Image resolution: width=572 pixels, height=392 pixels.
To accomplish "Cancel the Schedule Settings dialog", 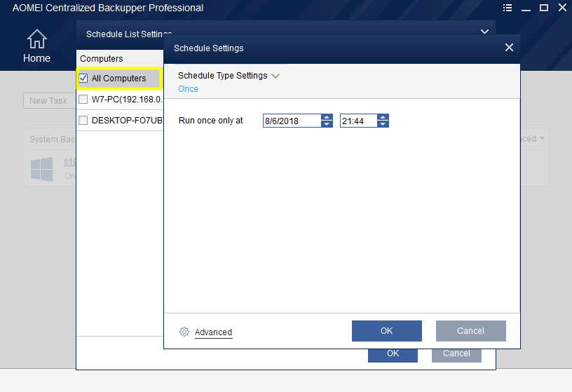I will (470, 331).
